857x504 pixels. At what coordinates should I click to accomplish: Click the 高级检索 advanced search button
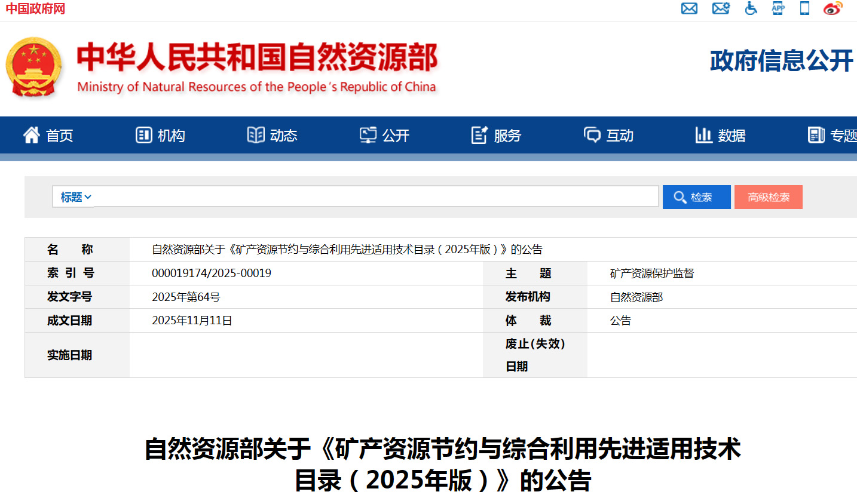768,197
